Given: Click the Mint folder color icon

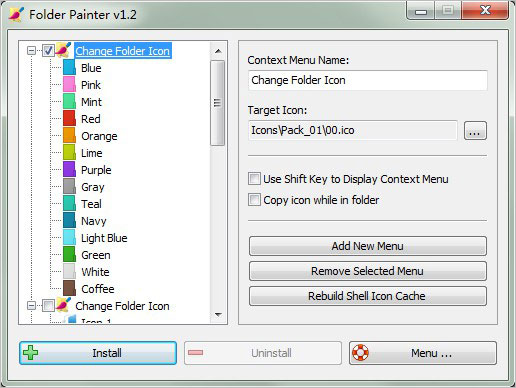Looking at the screenshot, I should coord(69,102).
